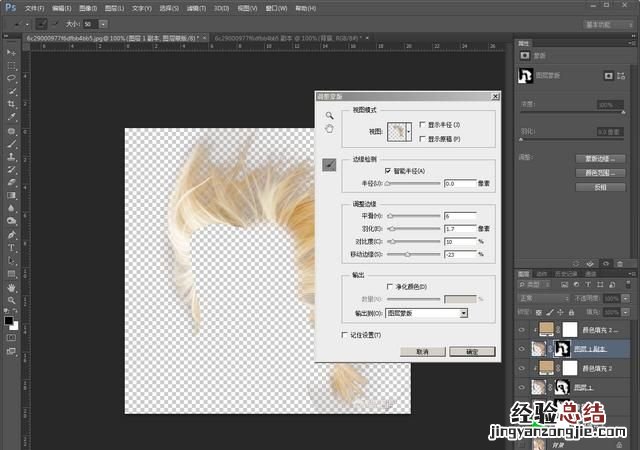Open the 窗口(W) menu
Viewport: 640px width, 450px height.
276,8
